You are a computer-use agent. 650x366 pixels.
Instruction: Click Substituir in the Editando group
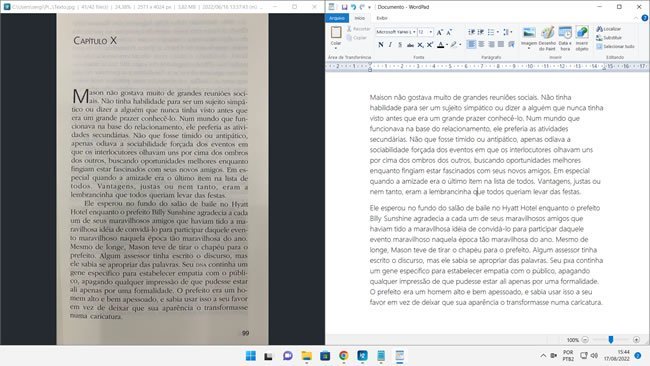pos(609,38)
